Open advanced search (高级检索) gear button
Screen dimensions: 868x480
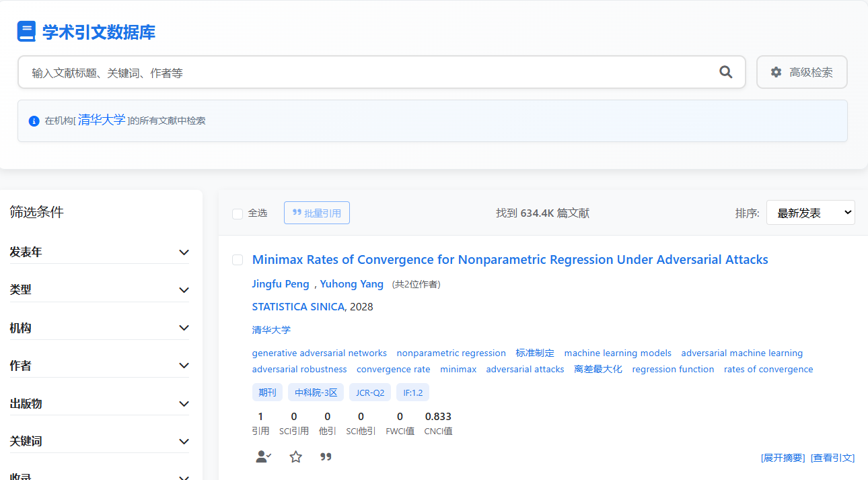click(x=801, y=72)
